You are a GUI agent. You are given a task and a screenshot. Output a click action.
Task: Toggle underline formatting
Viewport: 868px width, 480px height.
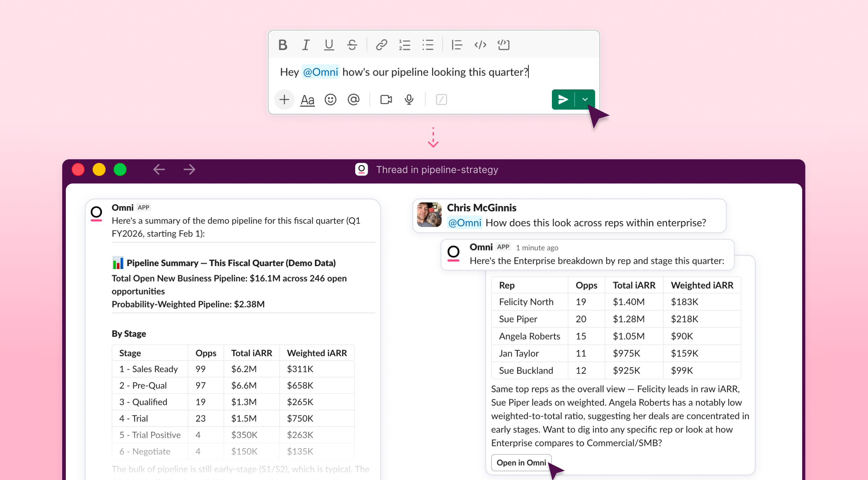point(329,45)
